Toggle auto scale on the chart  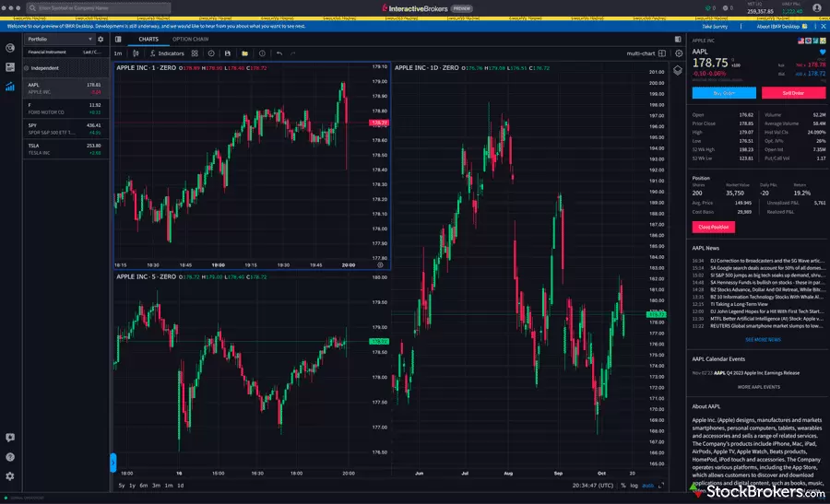[648, 485]
